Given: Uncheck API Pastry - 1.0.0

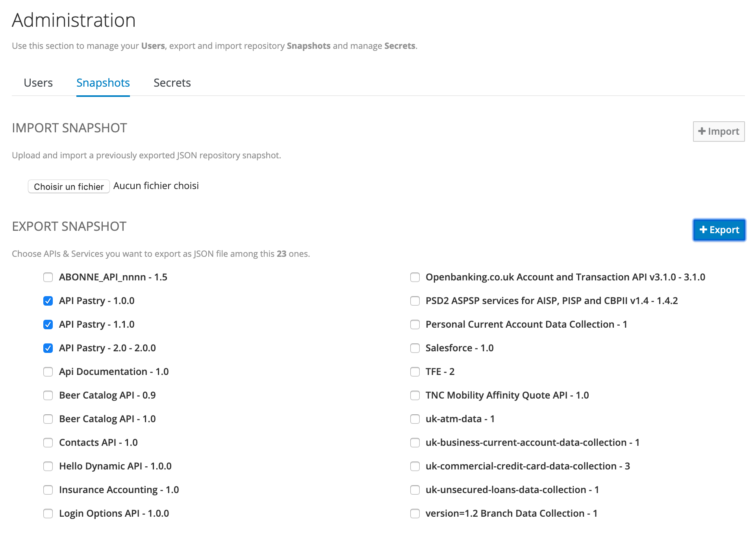Looking at the screenshot, I should coord(48,300).
